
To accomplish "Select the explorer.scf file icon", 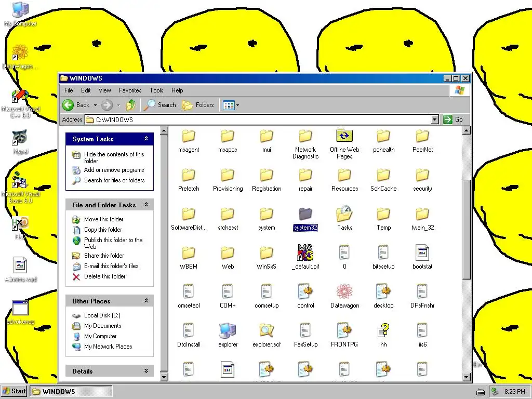I will point(267,330).
